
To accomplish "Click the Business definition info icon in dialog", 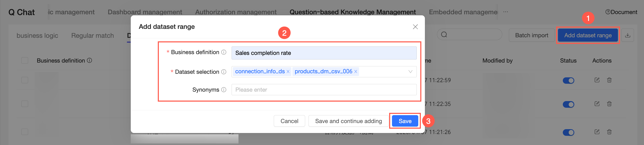I will pyautogui.click(x=224, y=52).
